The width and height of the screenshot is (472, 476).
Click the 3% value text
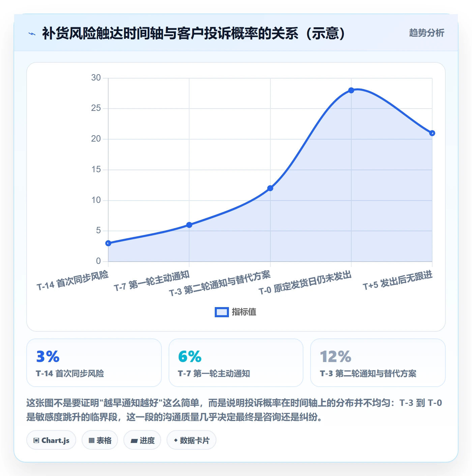point(48,357)
